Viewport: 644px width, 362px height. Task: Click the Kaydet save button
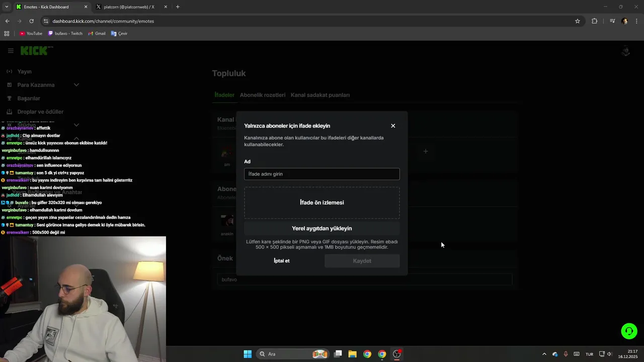click(362, 261)
